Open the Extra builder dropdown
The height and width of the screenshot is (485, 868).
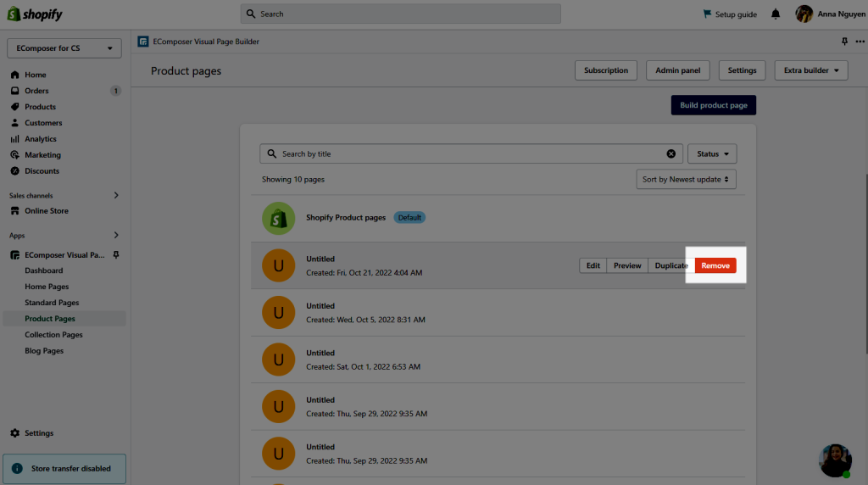click(811, 70)
